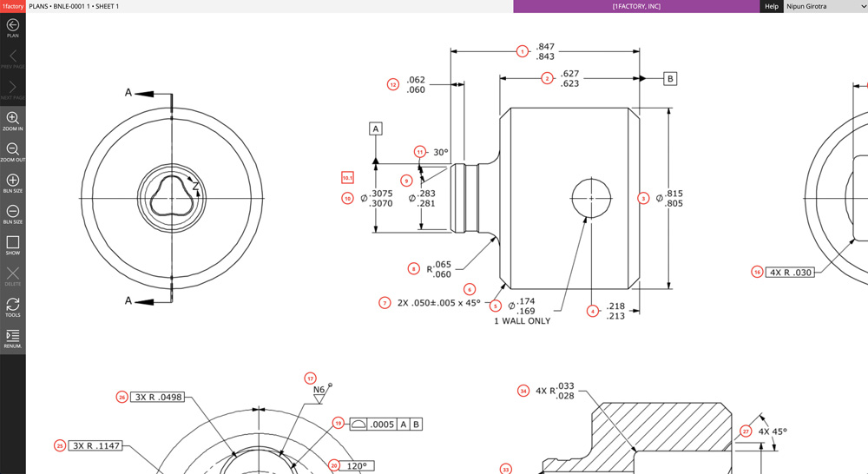The height and width of the screenshot is (474, 868).
Task: Select balloon 25 on 3X R .1147
Action: point(60,445)
